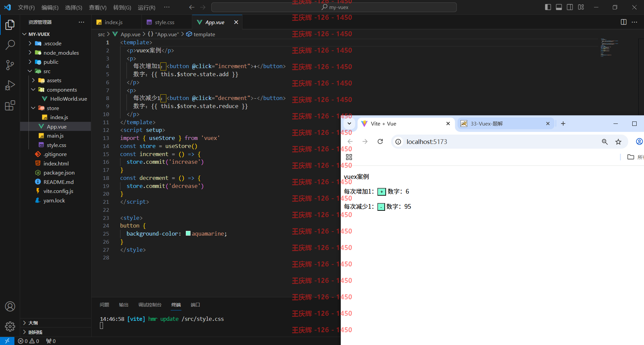Image resolution: width=644 pixels, height=345 pixels.
Task: Open main.js in the explorer
Action: tap(55, 136)
